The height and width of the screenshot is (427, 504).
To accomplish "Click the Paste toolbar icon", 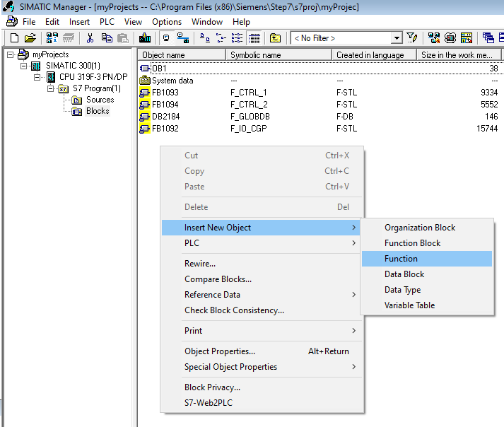I will point(123,38).
